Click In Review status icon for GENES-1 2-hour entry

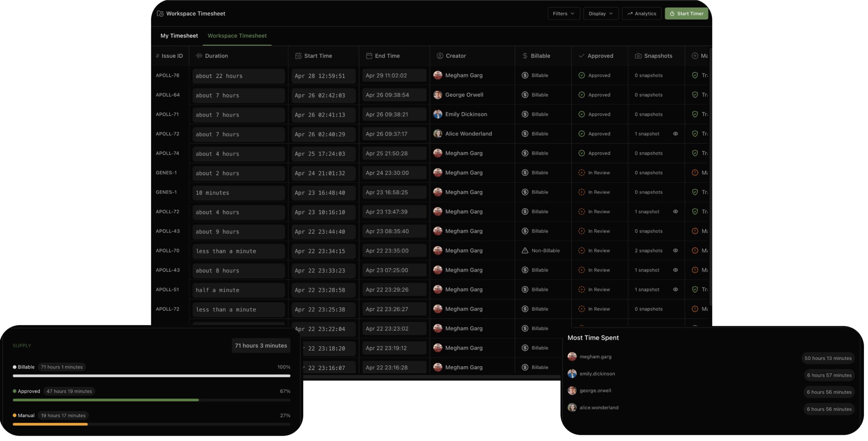(581, 173)
